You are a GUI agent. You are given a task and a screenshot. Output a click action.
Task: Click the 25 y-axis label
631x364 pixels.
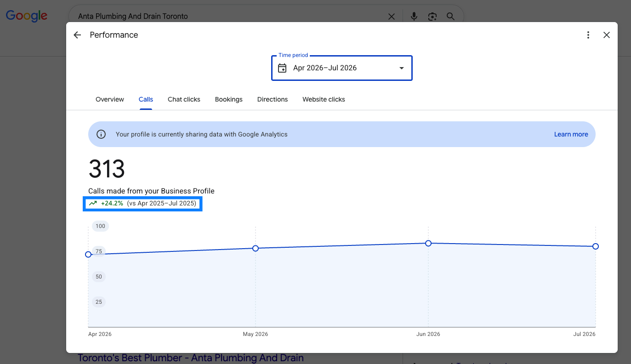[x=99, y=302]
